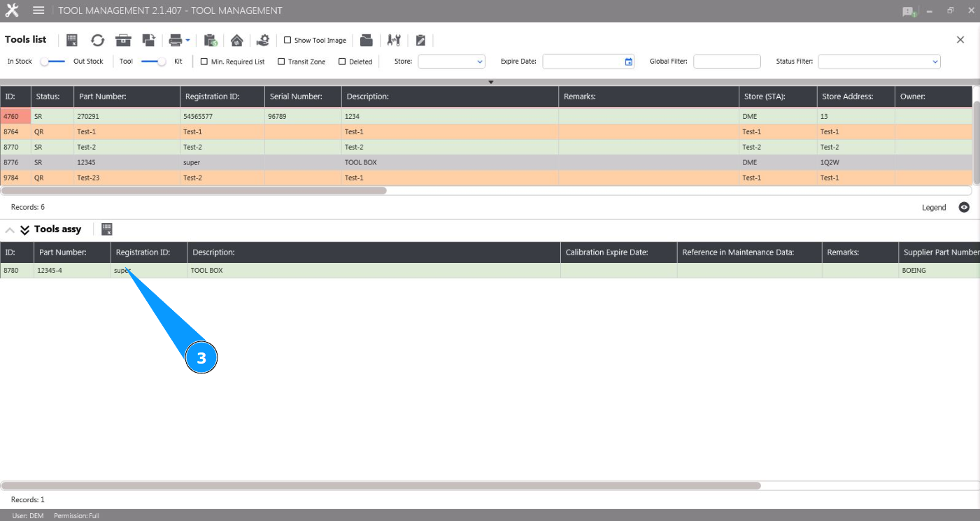The image size is (980, 521).
Task: Open the hamburger menu in title bar
Action: tap(38, 10)
